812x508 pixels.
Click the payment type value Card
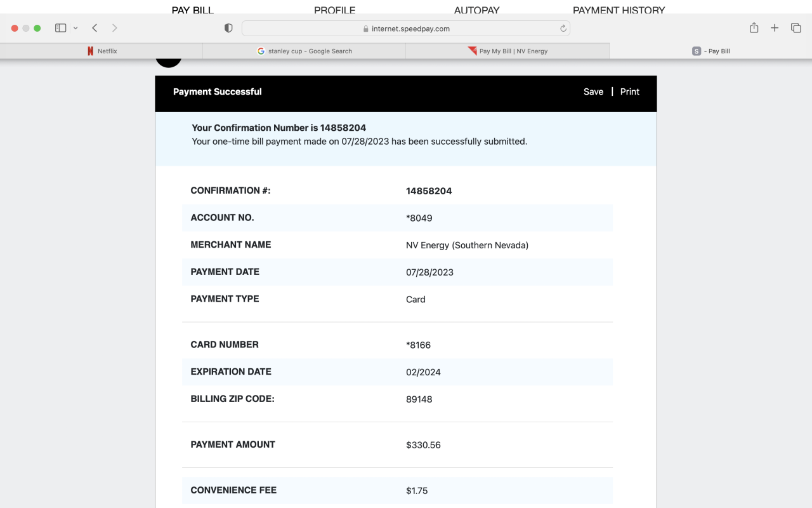416,299
